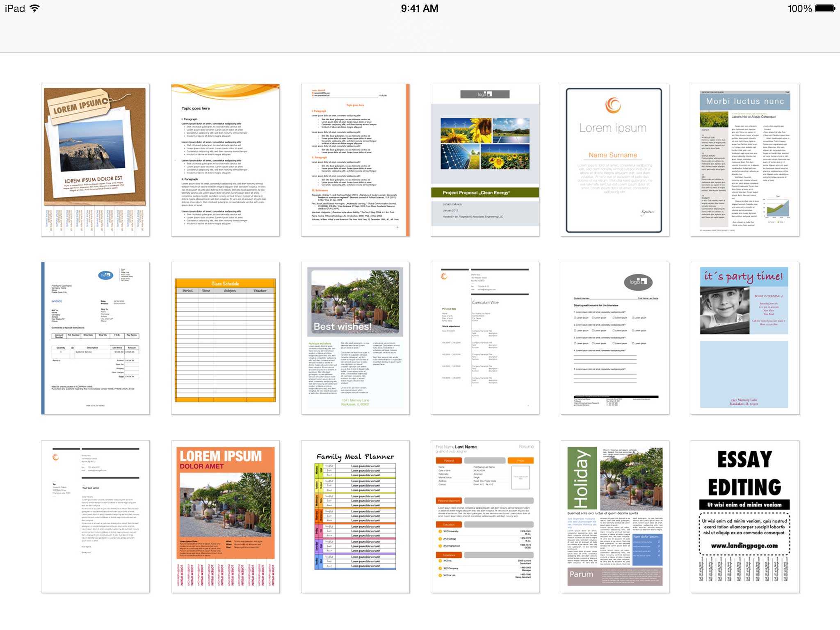Open the short questionnaire template
The height and width of the screenshot is (630, 840).
(614, 337)
